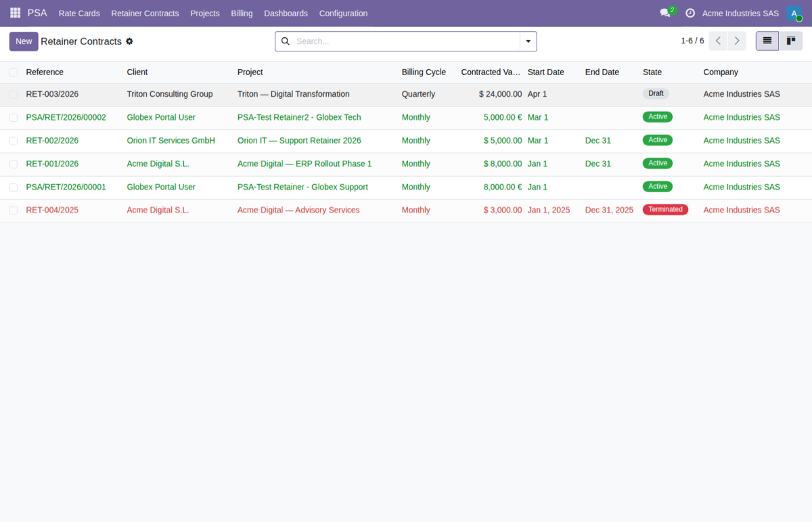The image size is (812, 522).
Task: Click the 1-6 / 6 pager counter
Action: click(x=692, y=41)
